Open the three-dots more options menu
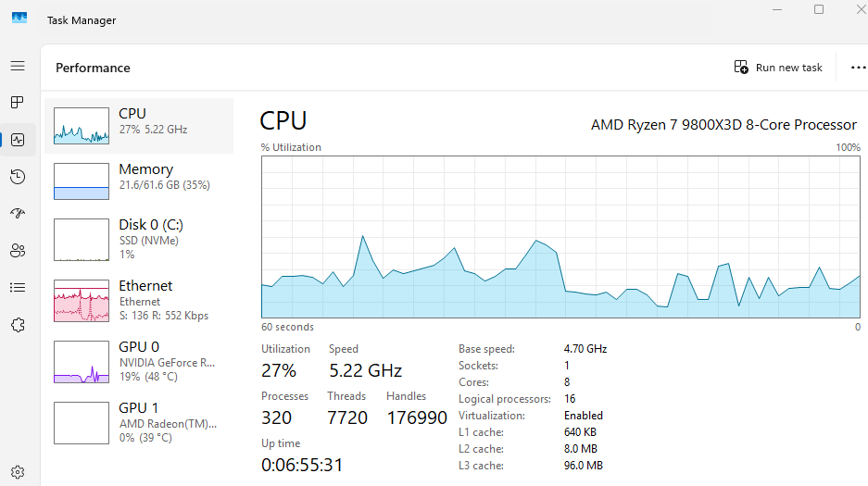Viewport: 868px width, 486px height. (857, 68)
